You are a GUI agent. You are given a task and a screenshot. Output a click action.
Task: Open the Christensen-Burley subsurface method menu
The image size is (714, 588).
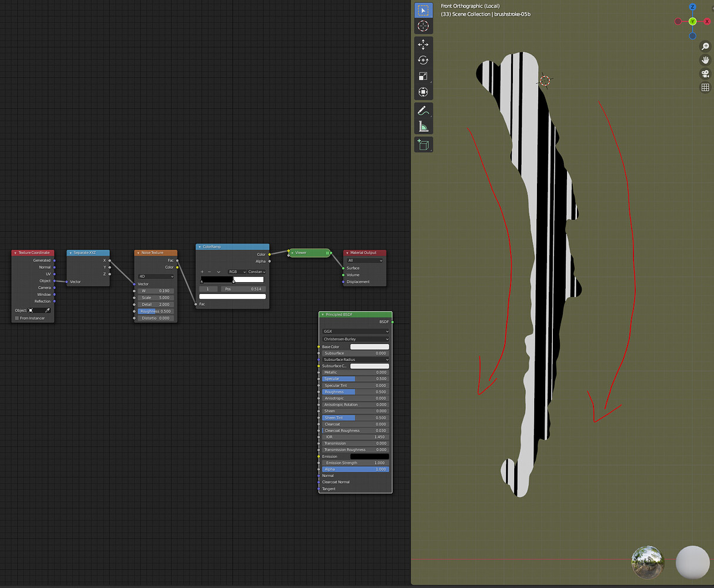tap(355, 339)
